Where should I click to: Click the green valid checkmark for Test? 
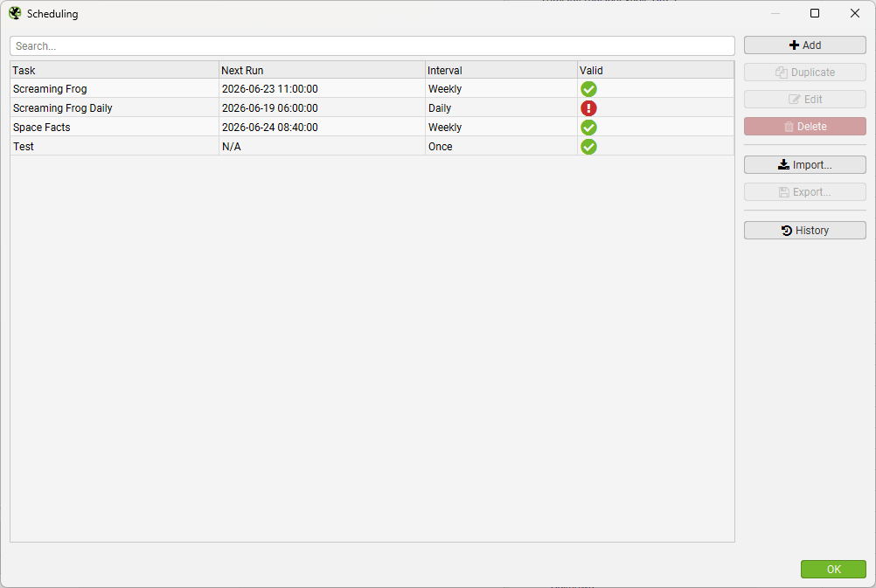pyautogui.click(x=588, y=147)
